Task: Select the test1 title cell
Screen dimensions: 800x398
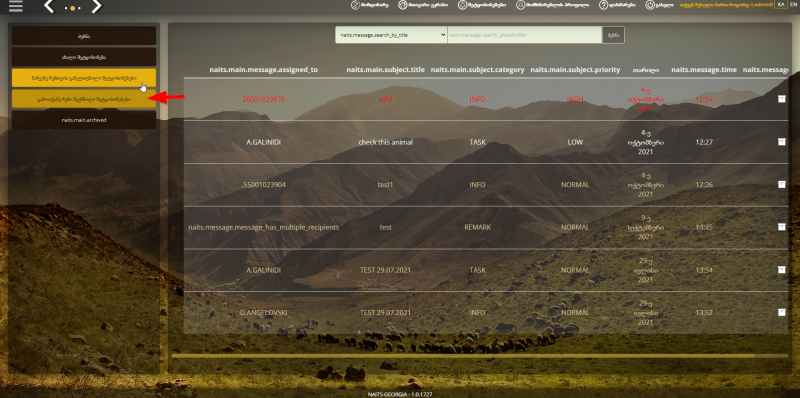Action: 385,184
